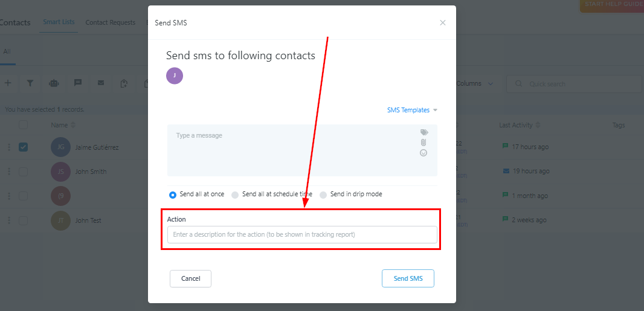Click the envelope email toolbar icon
Viewport: 644px width, 311px height.
coord(101,83)
